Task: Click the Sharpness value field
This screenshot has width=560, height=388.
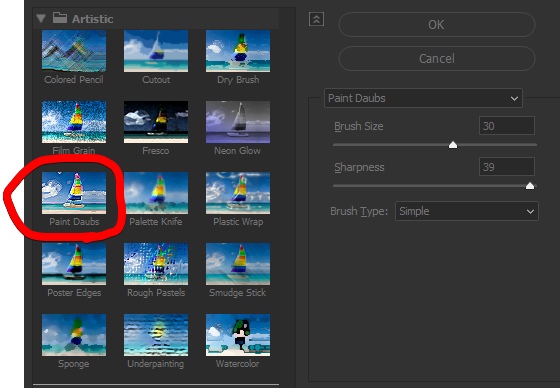Action: [x=507, y=167]
